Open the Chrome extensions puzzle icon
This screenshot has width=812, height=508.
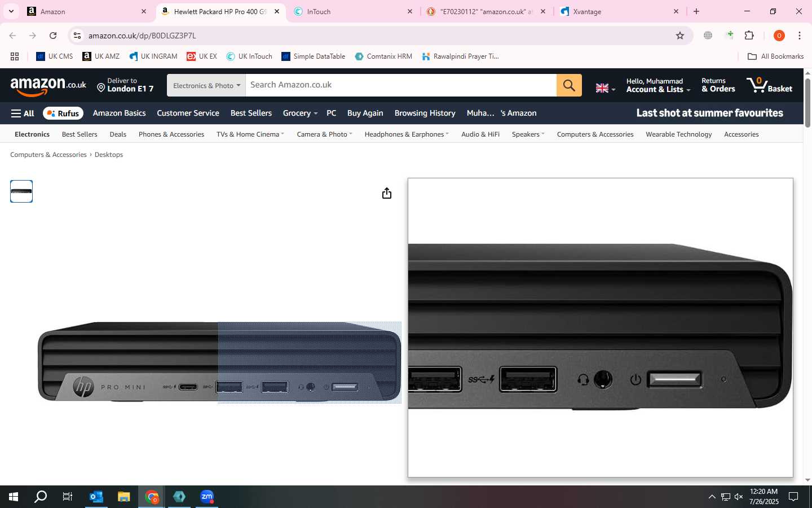pyautogui.click(x=749, y=36)
